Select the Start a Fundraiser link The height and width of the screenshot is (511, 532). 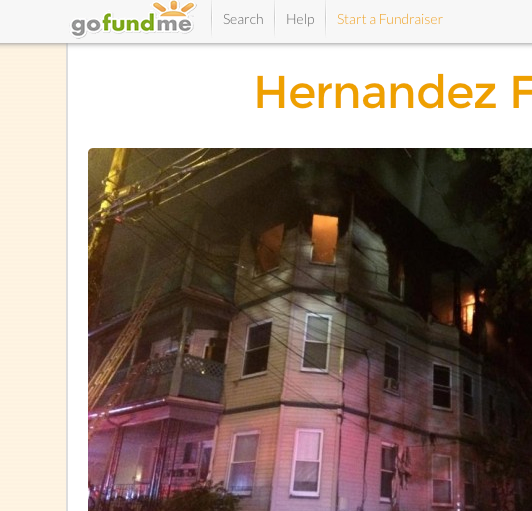(390, 19)
